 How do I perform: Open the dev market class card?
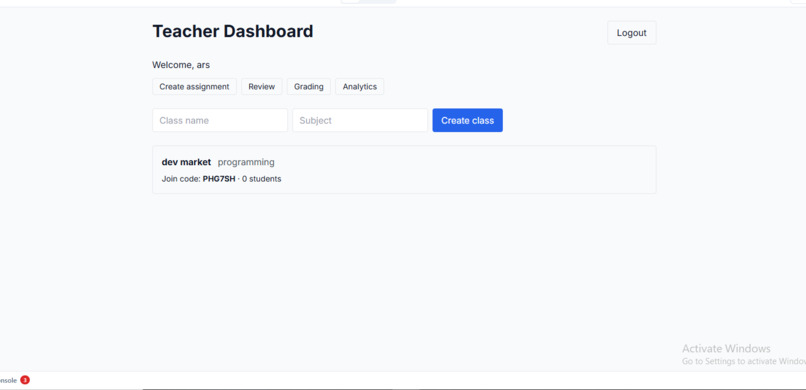pyautogui.click(x=404, y=170)
